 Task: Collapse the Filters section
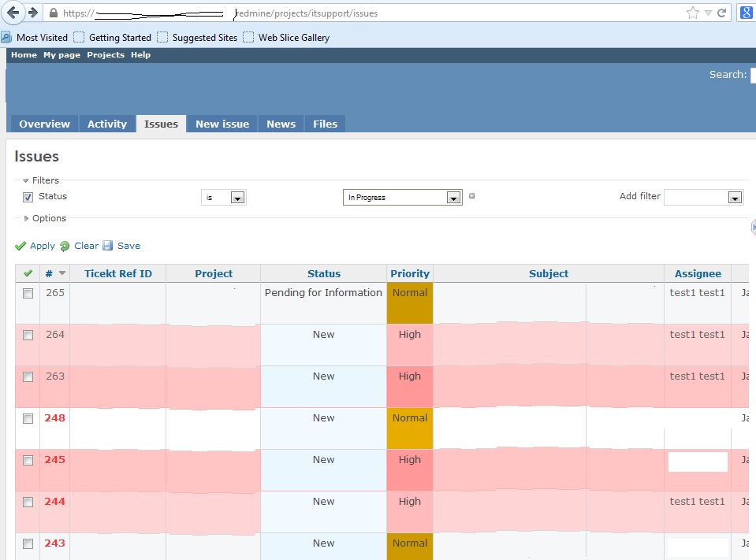(41, 180)
